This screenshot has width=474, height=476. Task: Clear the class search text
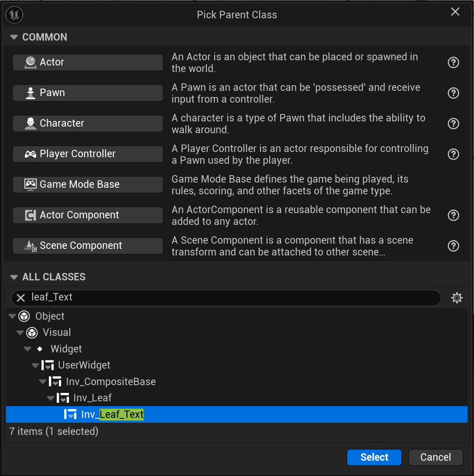click(21, 298)
